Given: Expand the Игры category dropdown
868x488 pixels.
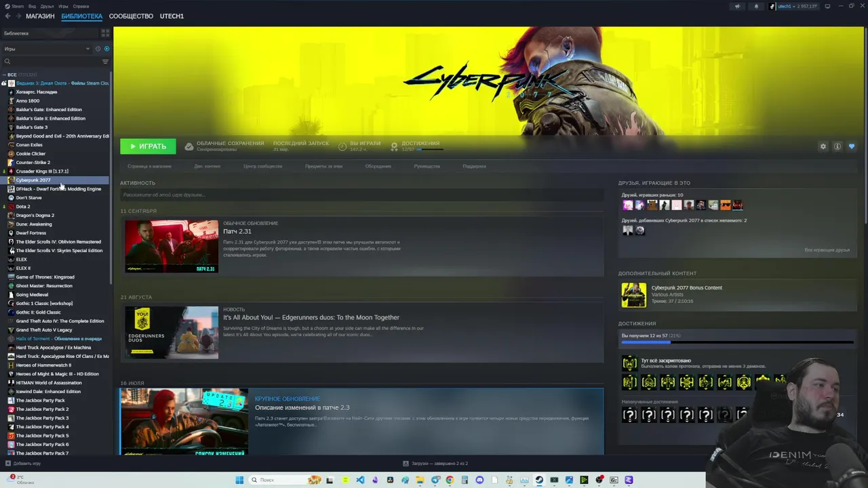Looking at the screenshot, I should [47, 49].
